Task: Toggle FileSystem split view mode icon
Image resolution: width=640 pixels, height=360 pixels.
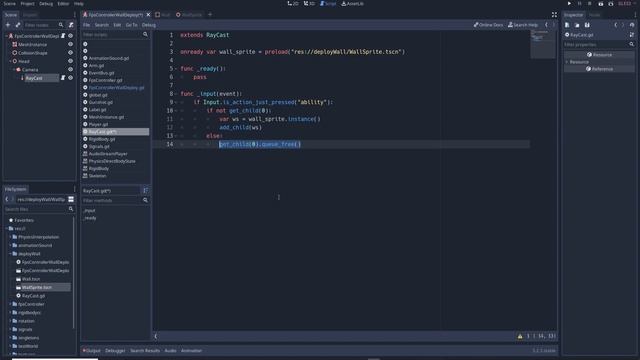Action: pos(71,199)
